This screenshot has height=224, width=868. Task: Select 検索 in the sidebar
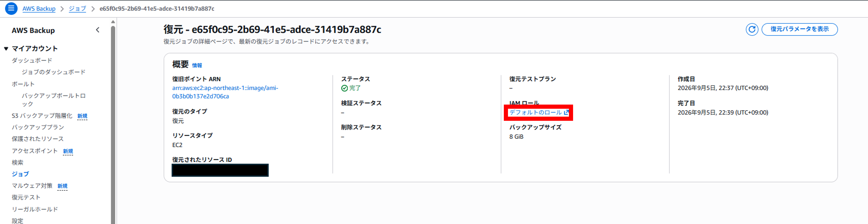coord(18,163)
